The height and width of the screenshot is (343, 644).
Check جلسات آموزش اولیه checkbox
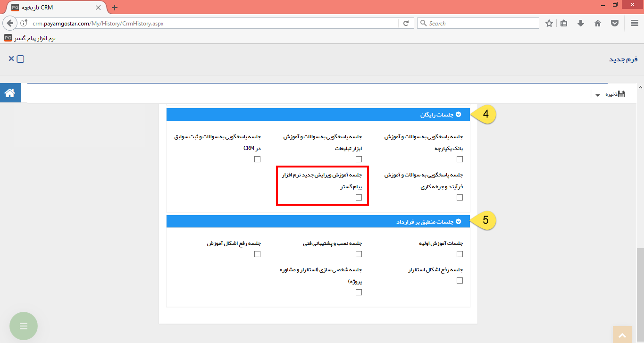[x=460, y=254]
